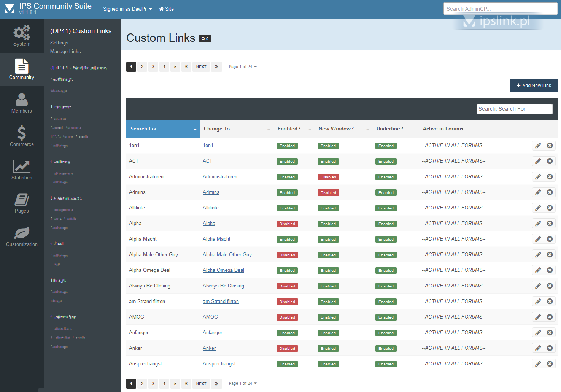
Task: Edit the Ansprechangst link entry
Action: point(538,364)
